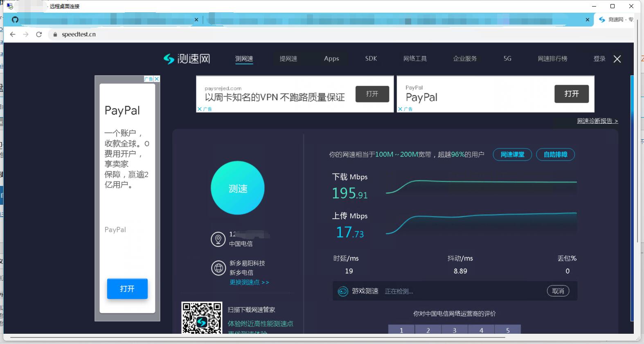This screenshot has width=644, height=344.
Task: Click the download speed 195.91 value
Action: pyautogui.click(x=350, y=193)
